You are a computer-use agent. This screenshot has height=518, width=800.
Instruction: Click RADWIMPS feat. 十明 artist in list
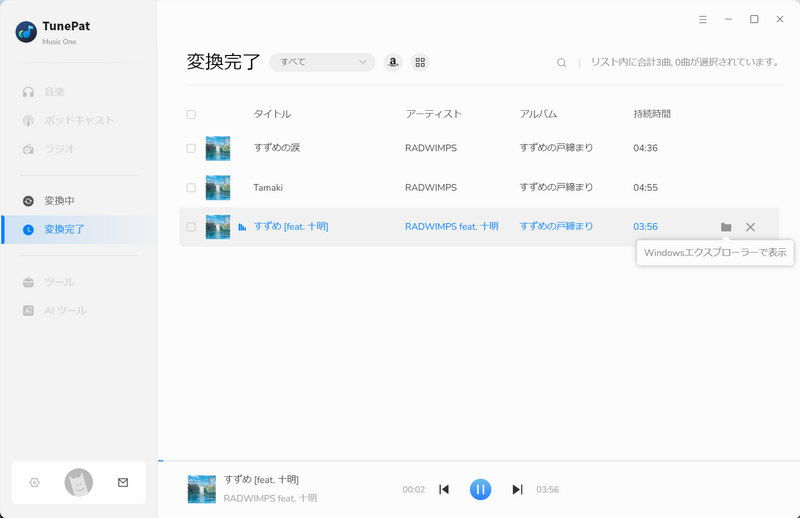tap(452, 227)
